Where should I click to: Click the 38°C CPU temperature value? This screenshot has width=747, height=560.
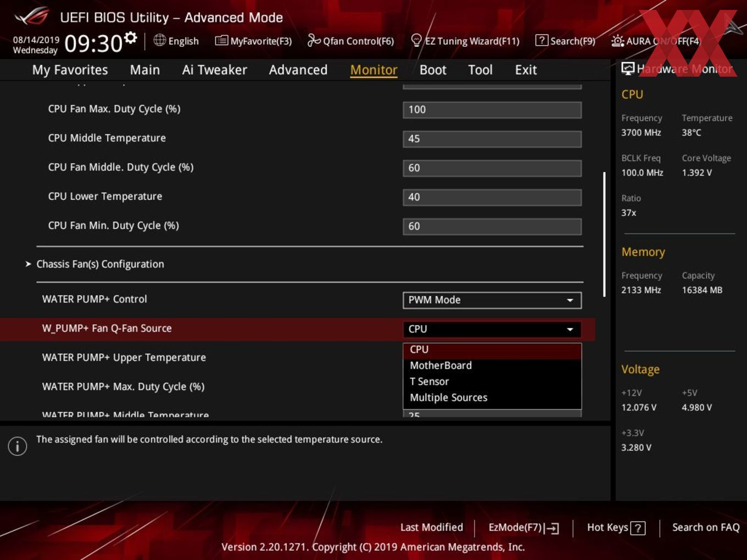click(692, 132)
